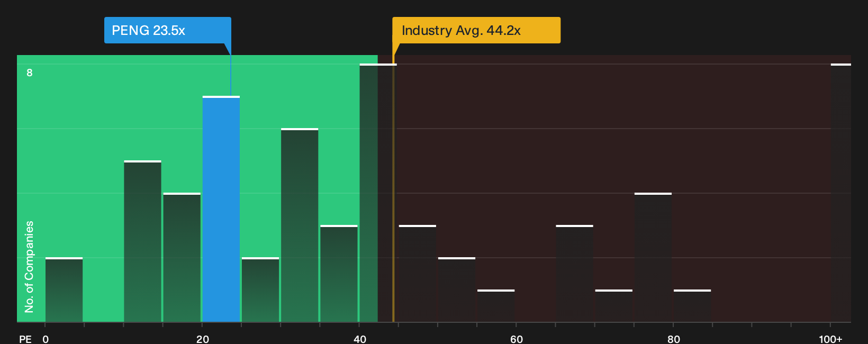
Task: Click the histogram bar at PE 50-55
Action: pos(457,289)
